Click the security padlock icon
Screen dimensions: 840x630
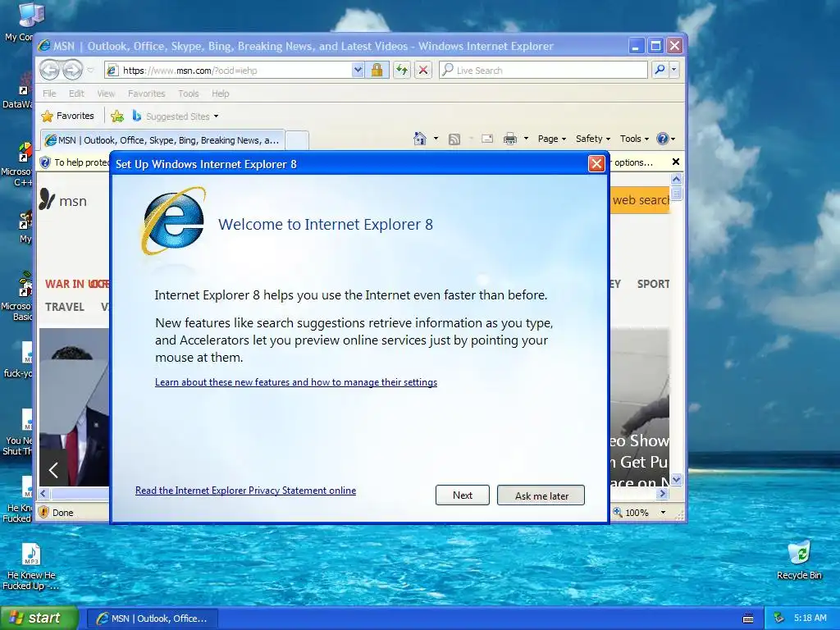pyautogui.click(x=377, y=71)
